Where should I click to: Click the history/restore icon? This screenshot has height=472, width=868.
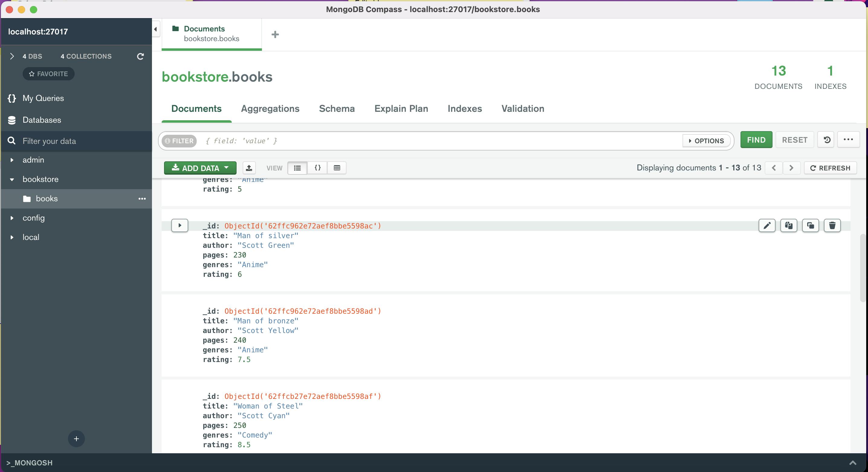click(x=827, y=140)
